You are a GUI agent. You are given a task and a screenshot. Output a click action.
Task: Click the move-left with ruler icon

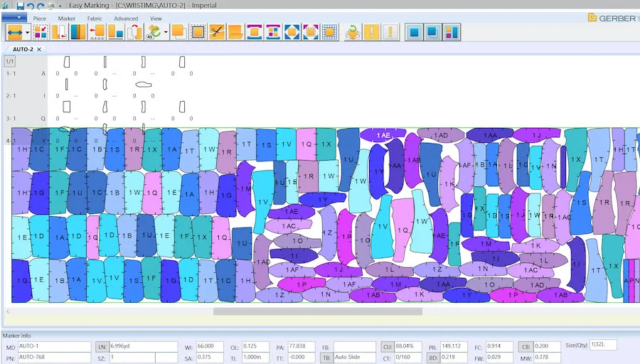[97, 32]
